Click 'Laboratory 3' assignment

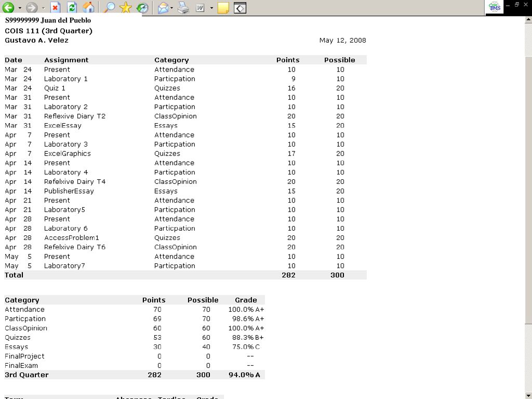click(x=66, y=144)
